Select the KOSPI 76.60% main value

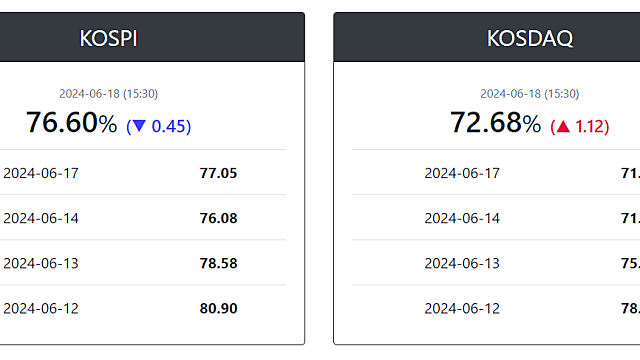point(71,122)
